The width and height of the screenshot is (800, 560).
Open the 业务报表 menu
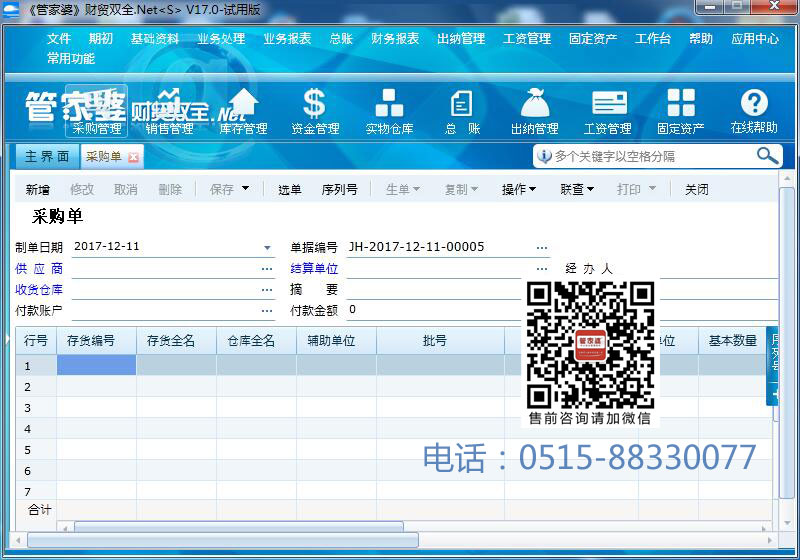(287, 39)
